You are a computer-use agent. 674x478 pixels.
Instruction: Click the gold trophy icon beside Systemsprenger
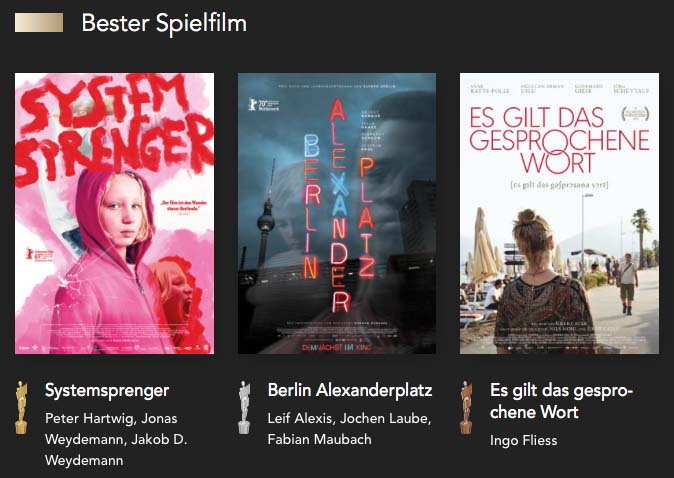(x=21, y=407)
